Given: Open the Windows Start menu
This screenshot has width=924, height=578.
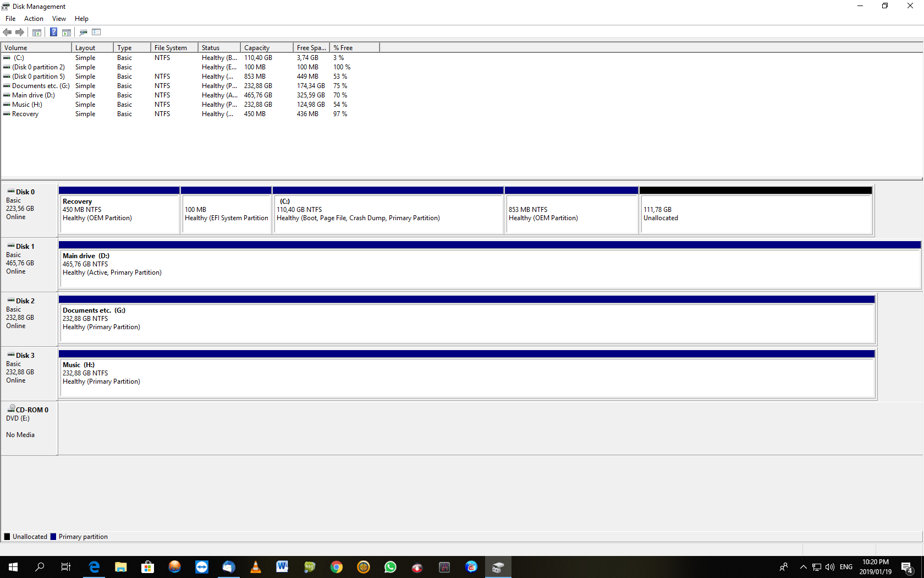Looking at the screenshot, I should (13, 567).
